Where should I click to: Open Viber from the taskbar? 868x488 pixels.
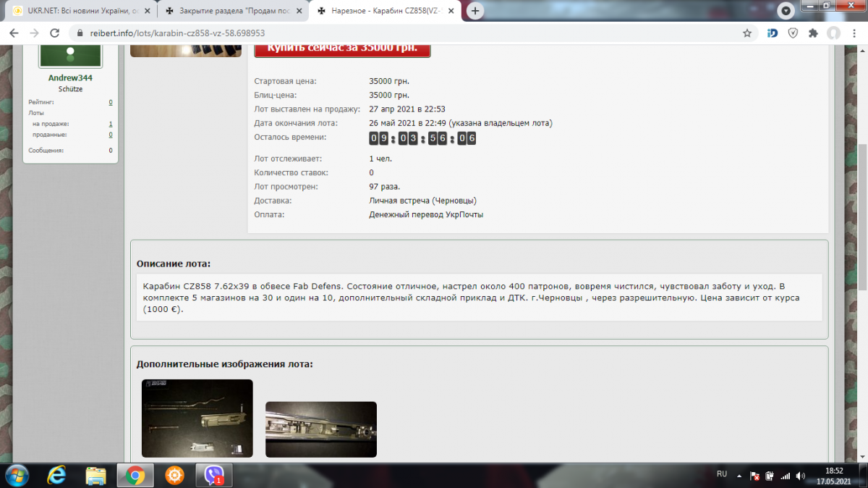[213, 476]
